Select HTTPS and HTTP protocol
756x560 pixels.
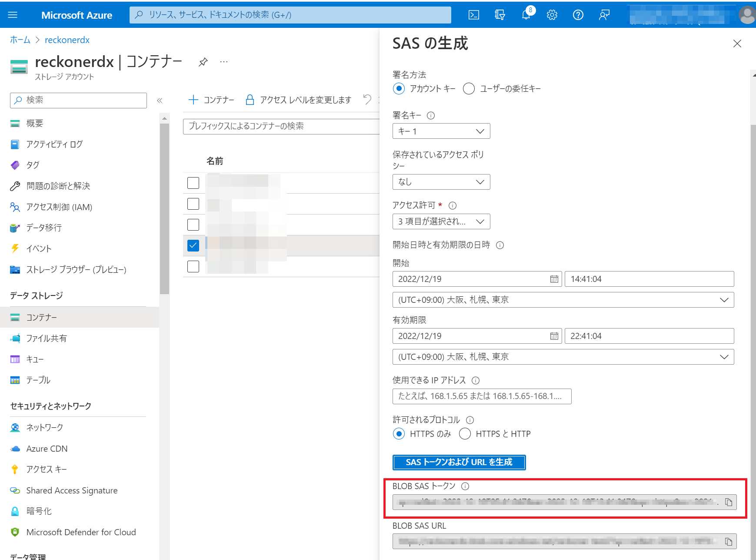465,434
